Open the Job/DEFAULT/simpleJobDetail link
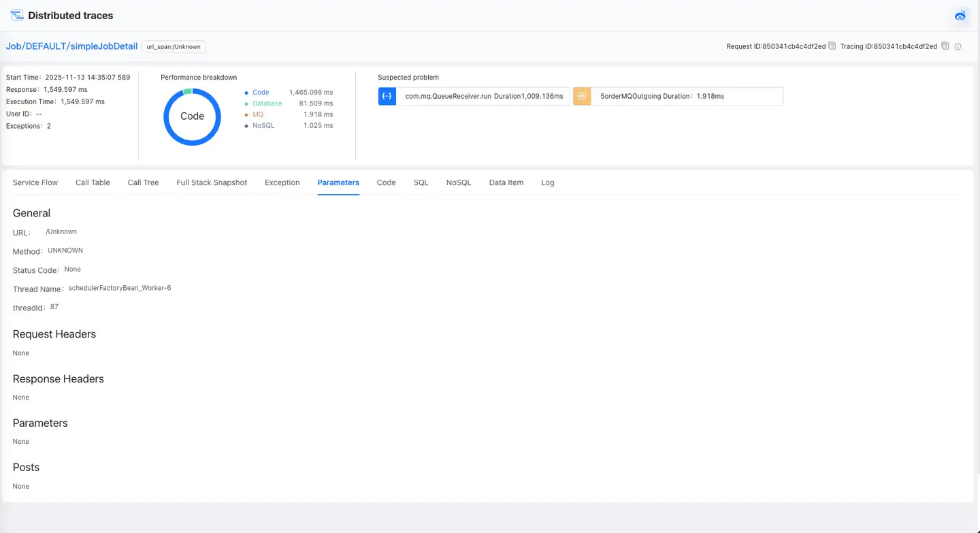 pos(71,46)
